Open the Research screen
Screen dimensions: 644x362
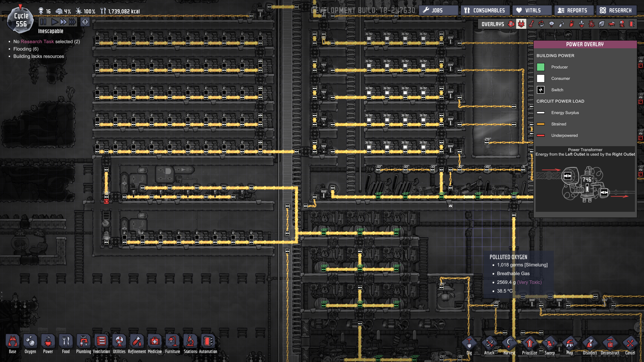(616, 10)
